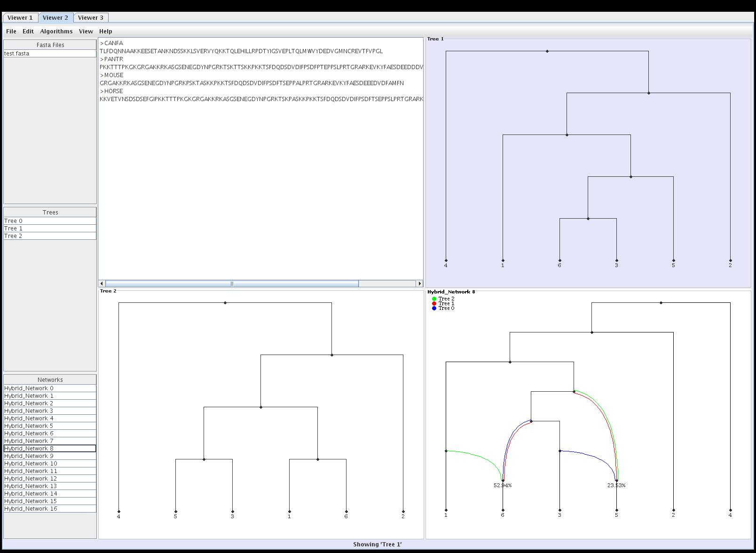The image size is (756, 553).
Task: Switch to the Viewer 3 tab
Action: [91, 18]
